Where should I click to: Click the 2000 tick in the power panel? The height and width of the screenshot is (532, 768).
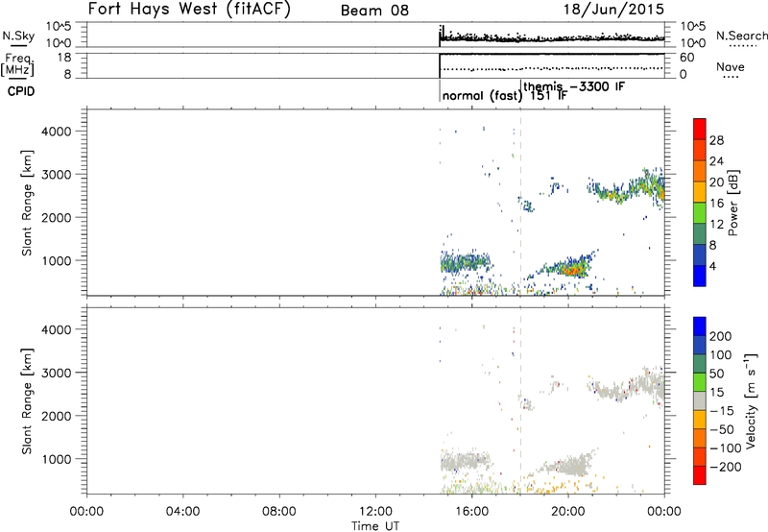(57, 217)
